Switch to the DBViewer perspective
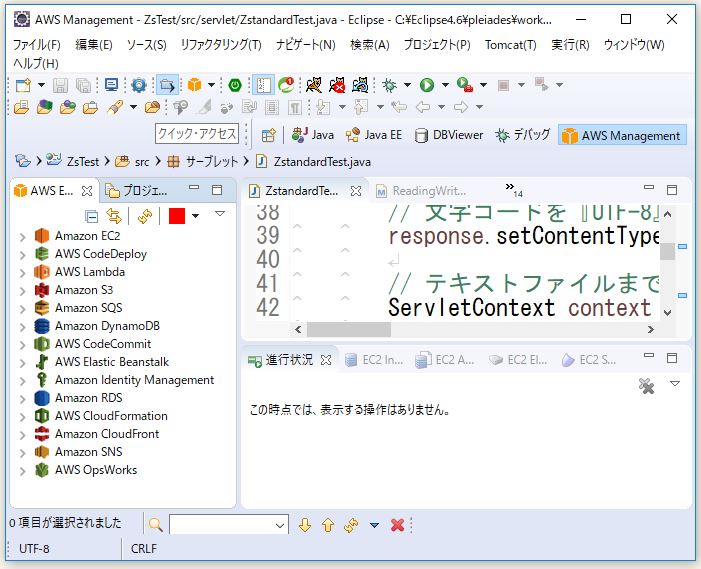Screen dimensions: 701x569 coord(448,135)
